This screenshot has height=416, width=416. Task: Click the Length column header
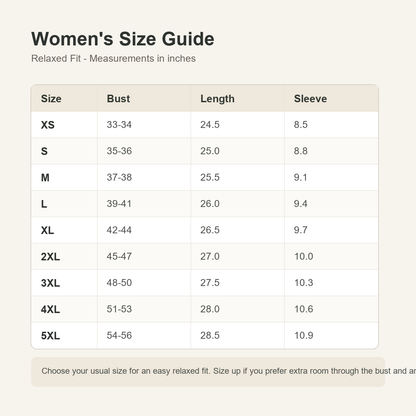[x=217, y=99]
